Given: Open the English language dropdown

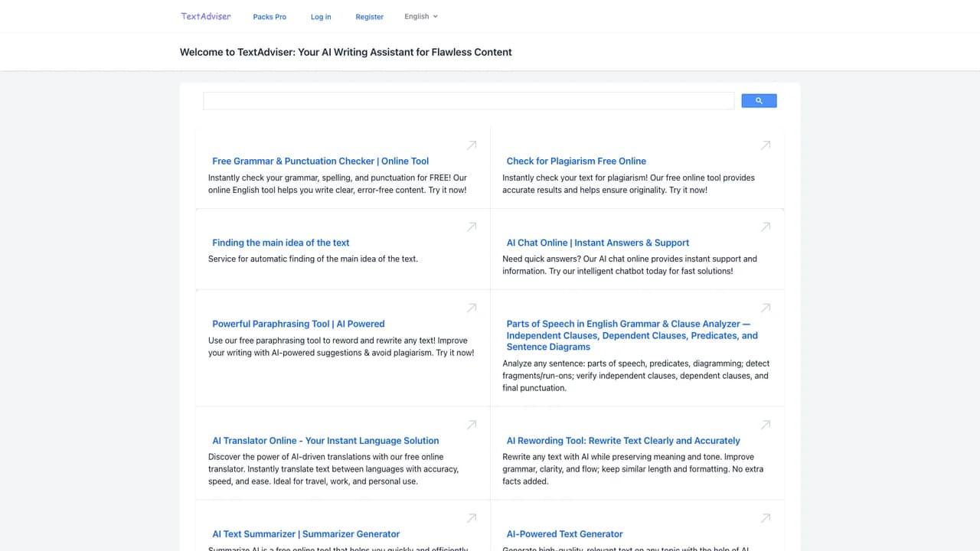Looking at the screenshot, I should [421, 16].
